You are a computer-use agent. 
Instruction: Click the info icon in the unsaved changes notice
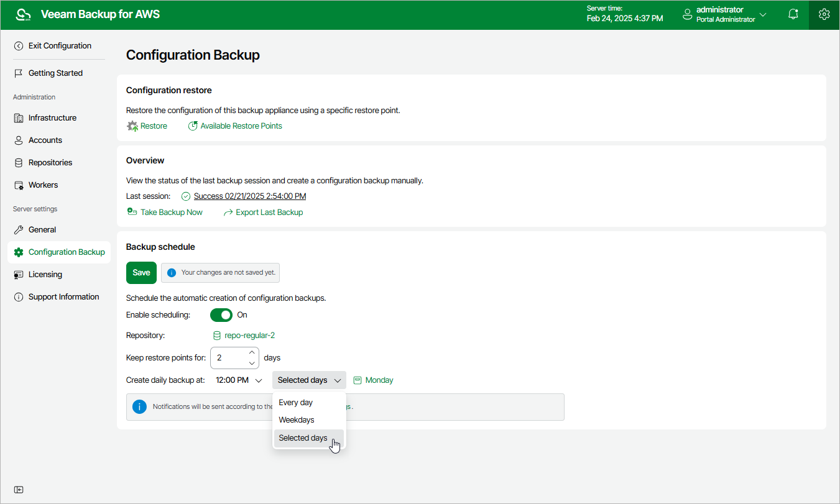(172, 273)
